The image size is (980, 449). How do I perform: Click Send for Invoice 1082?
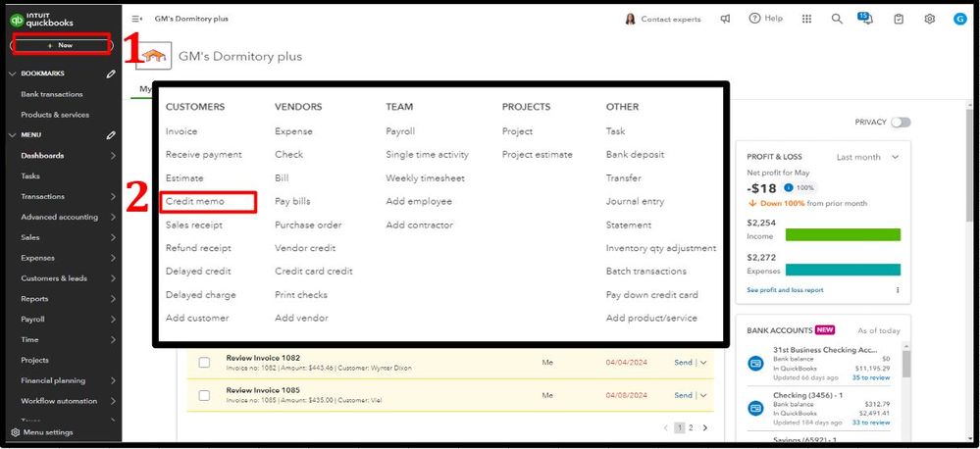[683, 362]
